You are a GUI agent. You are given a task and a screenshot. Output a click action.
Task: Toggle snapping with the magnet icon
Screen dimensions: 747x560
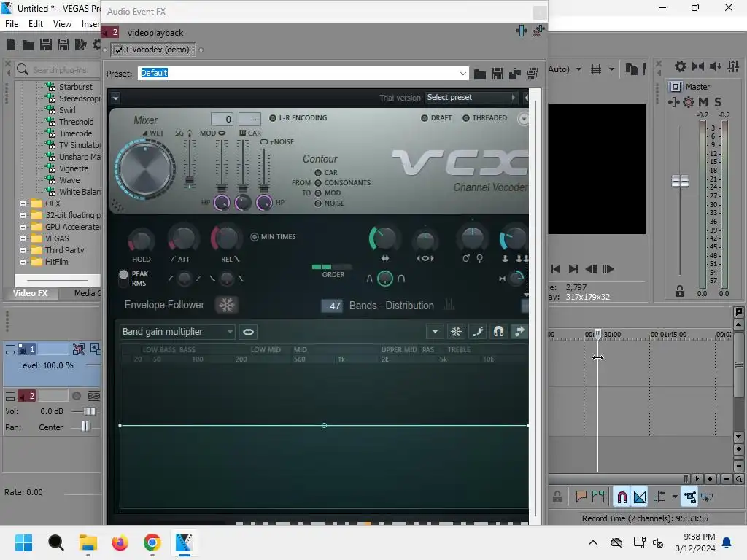622,497
